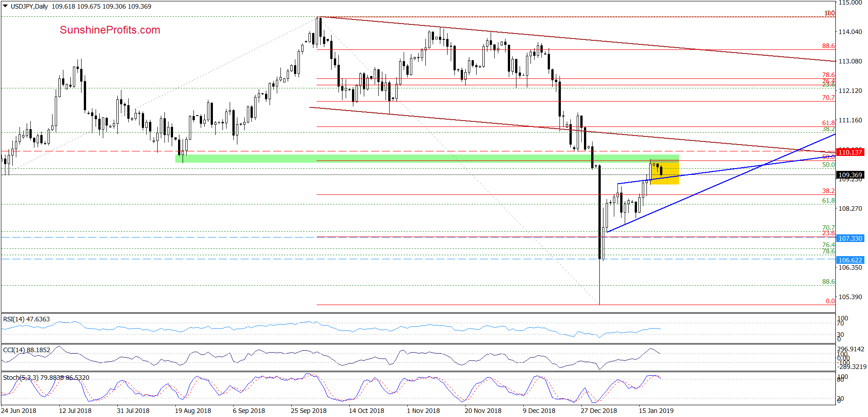Viewport: 868px width, 417px height.
Task: Click the 31 Jul 2018 date label
Action: 133,411
